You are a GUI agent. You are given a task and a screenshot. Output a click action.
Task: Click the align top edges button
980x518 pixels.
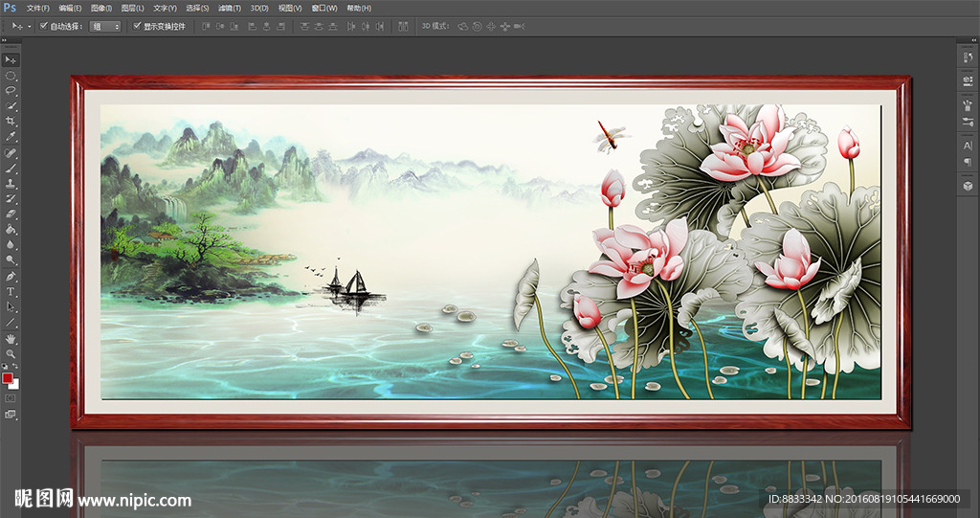click(207, 26)
